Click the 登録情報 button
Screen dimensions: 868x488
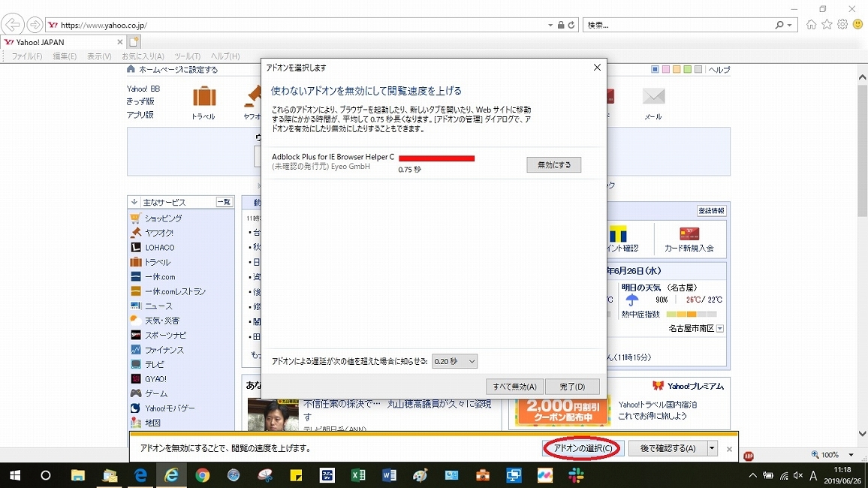[x=711, y=211]
